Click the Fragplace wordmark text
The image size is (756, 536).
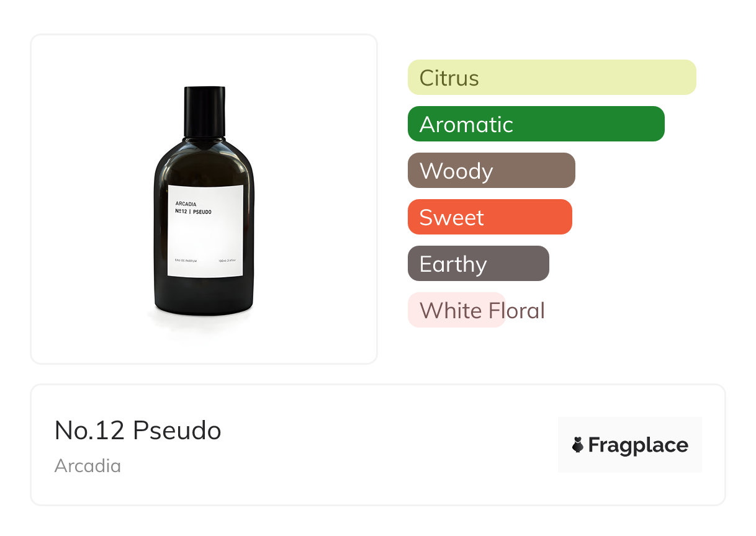click(638, 445)
